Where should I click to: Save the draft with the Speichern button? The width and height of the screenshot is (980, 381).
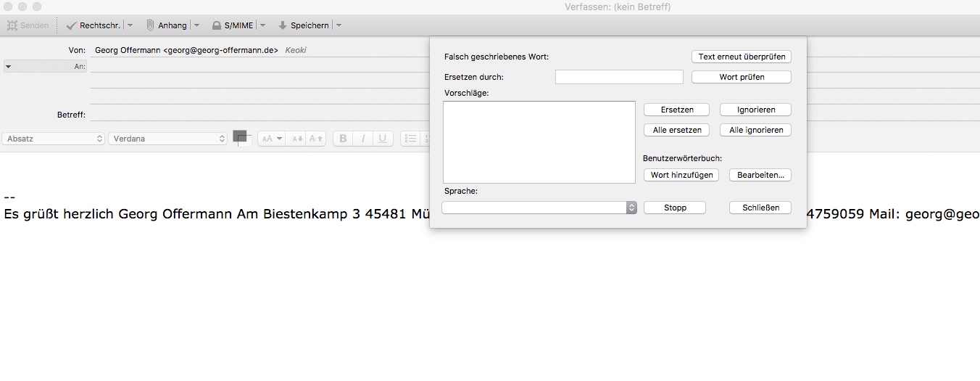pyautogui.click(x=304, y=25)
